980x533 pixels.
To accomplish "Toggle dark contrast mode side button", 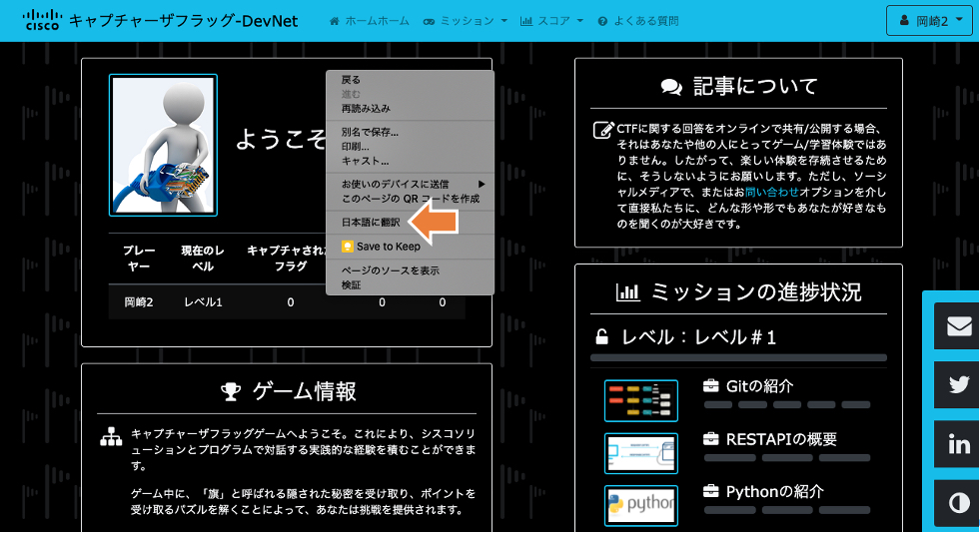I will [958, 503].
